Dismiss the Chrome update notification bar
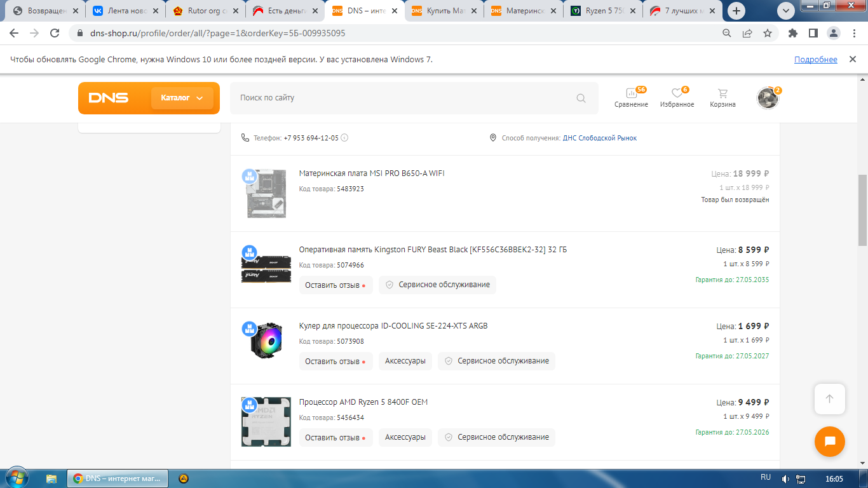 [x=853, y=59]
